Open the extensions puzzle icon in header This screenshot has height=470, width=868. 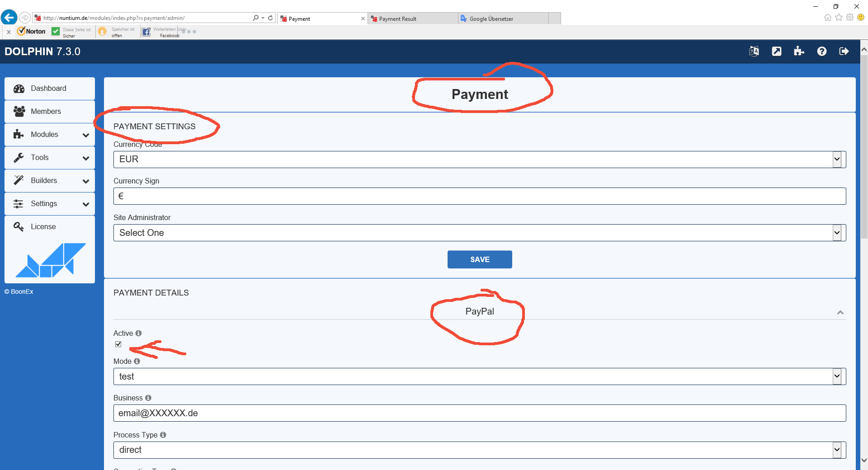(799, 52)
